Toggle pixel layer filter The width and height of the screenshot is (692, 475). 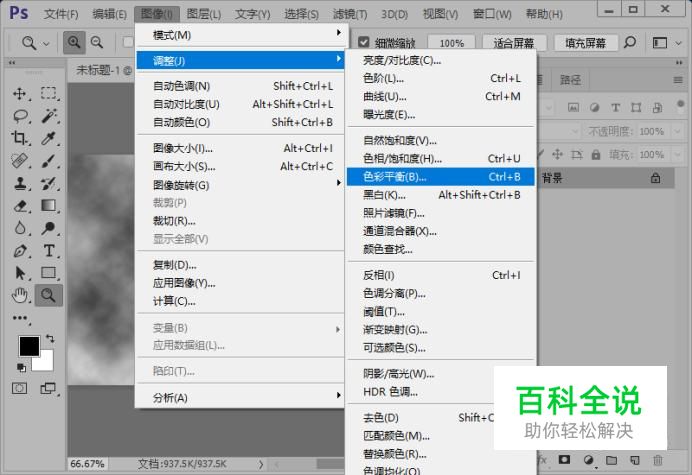[x=573, y=107]
